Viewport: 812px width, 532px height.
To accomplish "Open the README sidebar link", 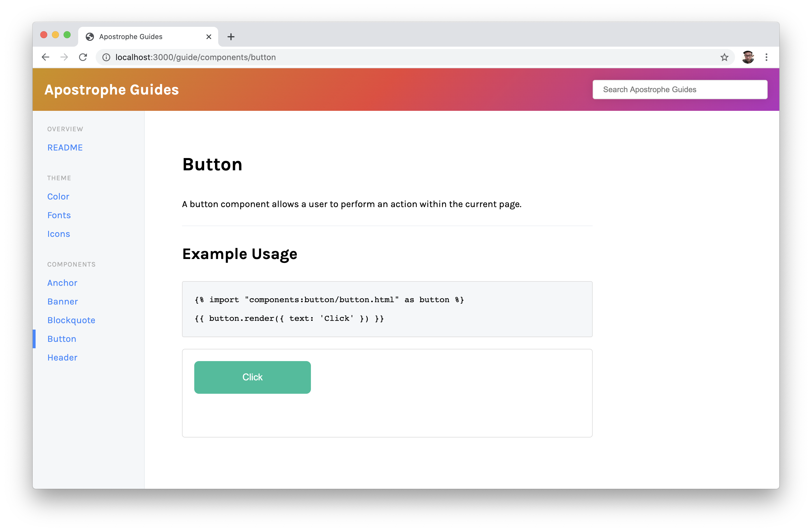I will [65, 147].
